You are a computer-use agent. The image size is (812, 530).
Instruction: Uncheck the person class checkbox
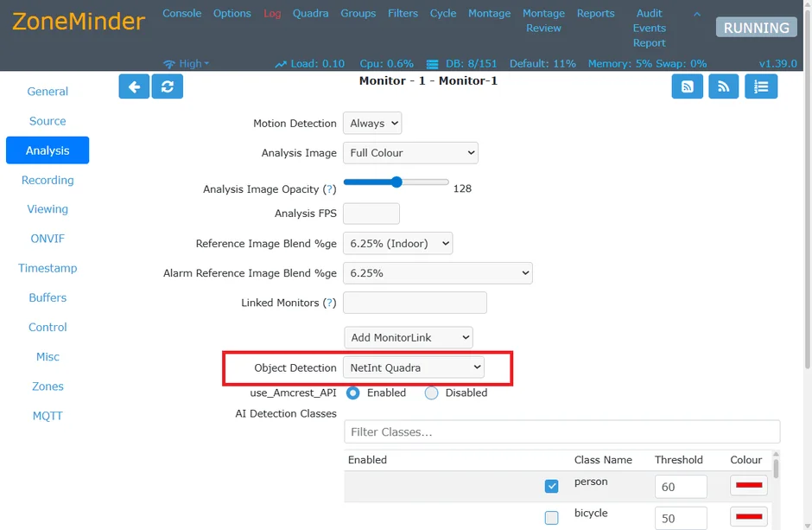pos(551,487)
